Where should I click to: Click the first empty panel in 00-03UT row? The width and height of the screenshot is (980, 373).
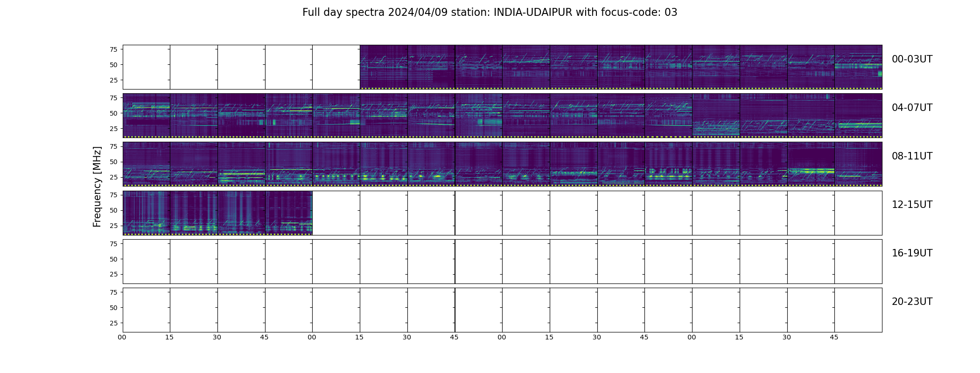coord(147,67)
